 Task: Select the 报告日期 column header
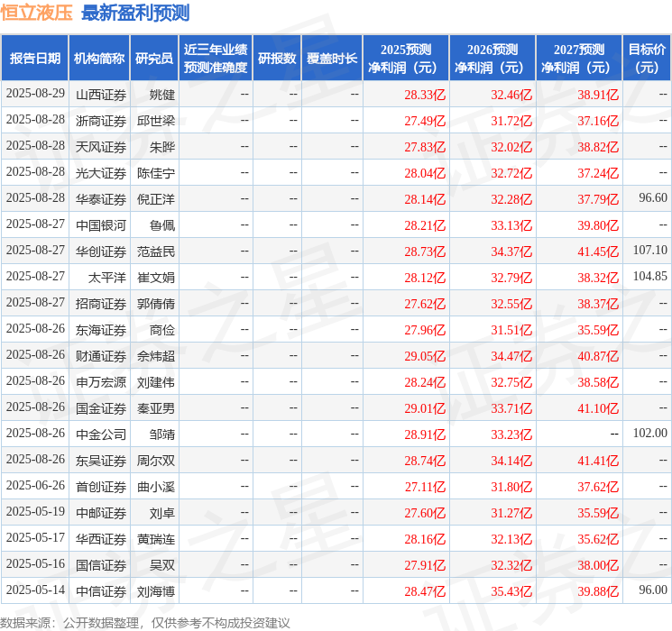point(34,59)
